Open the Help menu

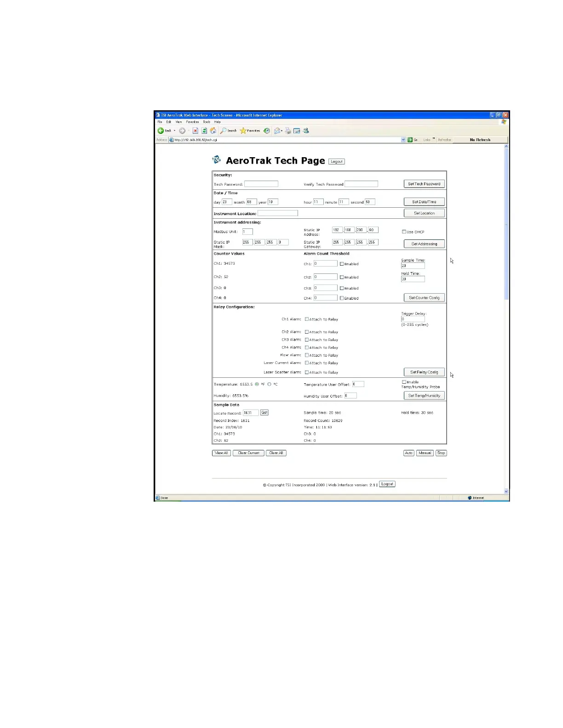[217, 122]
